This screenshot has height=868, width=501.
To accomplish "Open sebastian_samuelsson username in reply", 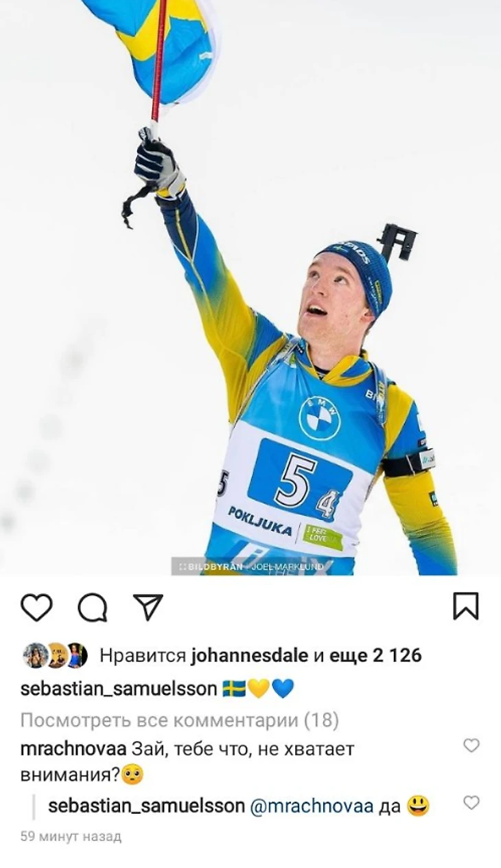I will point(146,806).
